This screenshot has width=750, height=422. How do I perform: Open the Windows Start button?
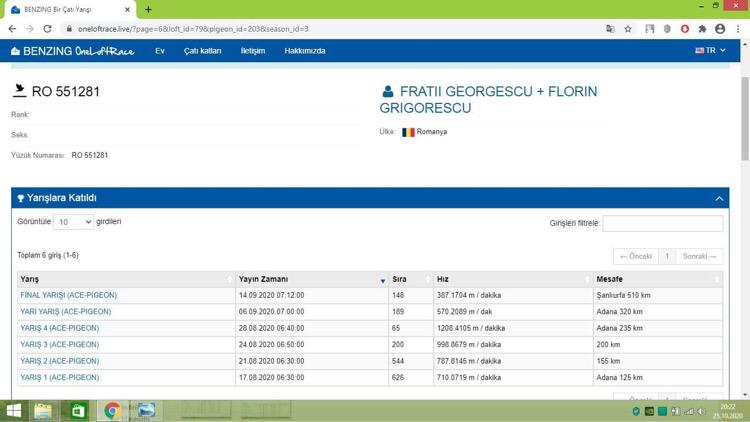[13, 411]
